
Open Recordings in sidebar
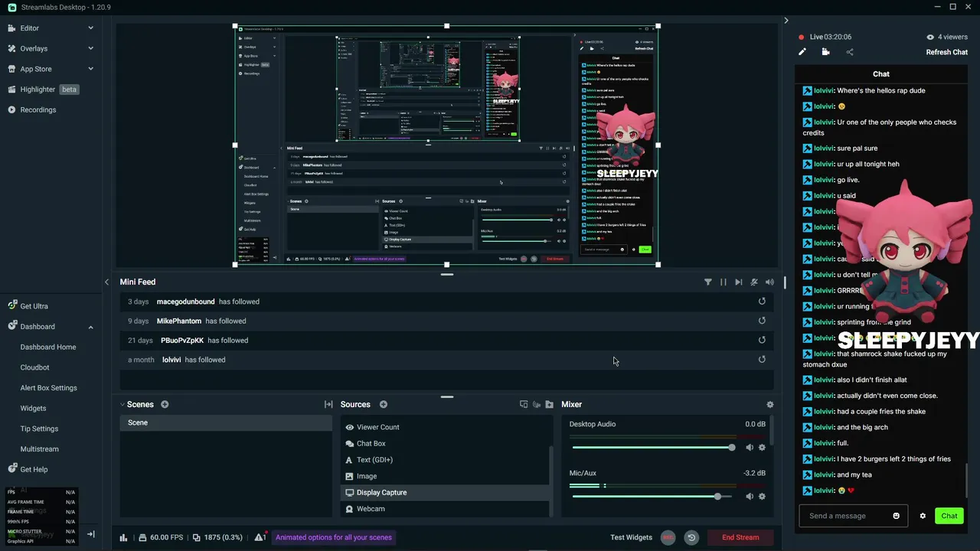point(38,109)
